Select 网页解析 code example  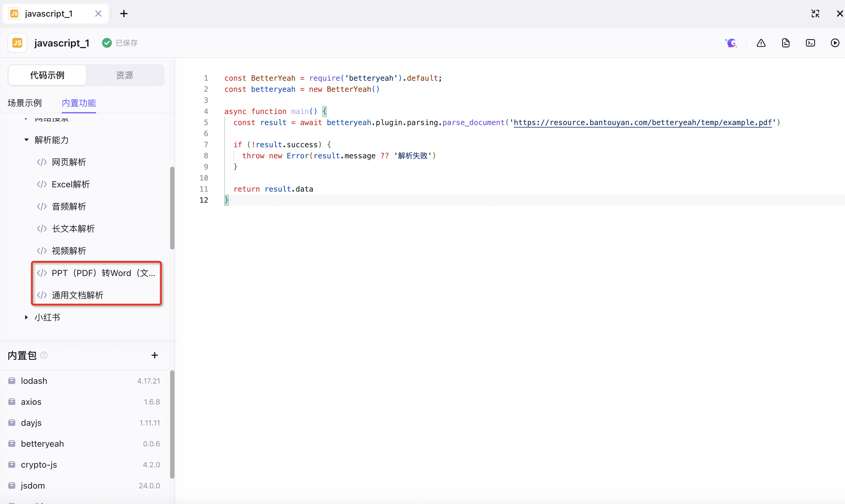click(69, 162)
